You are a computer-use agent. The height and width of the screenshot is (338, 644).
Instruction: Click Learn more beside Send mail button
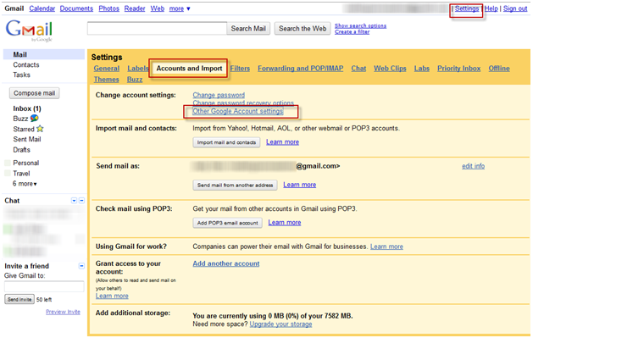coord(299,185)
